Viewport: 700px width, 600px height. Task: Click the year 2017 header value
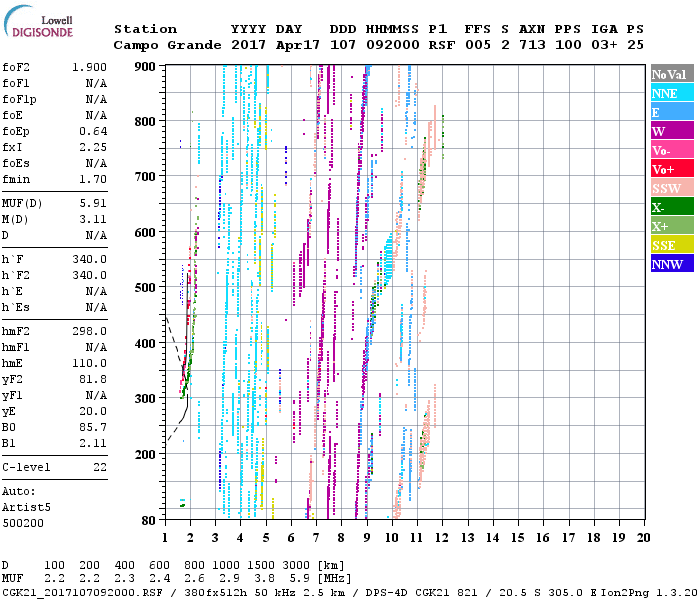[249, 45]
